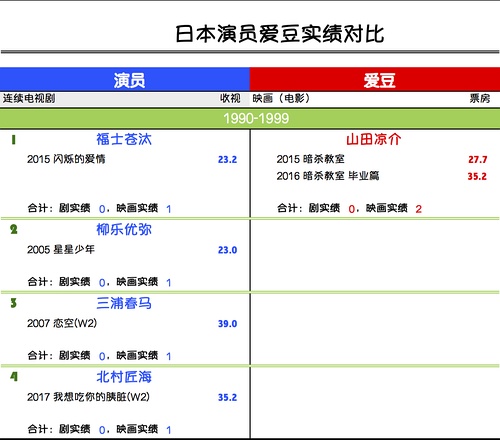Click the value 27.7
The height and width of the screenshot is (440, 500).
478,160
